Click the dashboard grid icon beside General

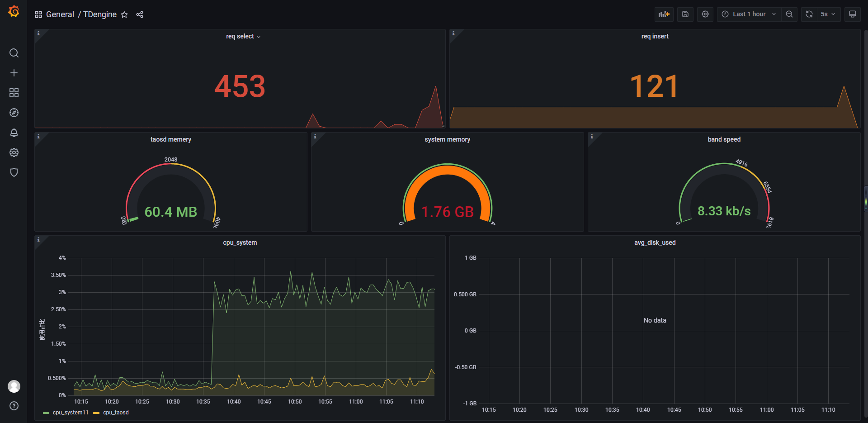[x=38, y=14]
